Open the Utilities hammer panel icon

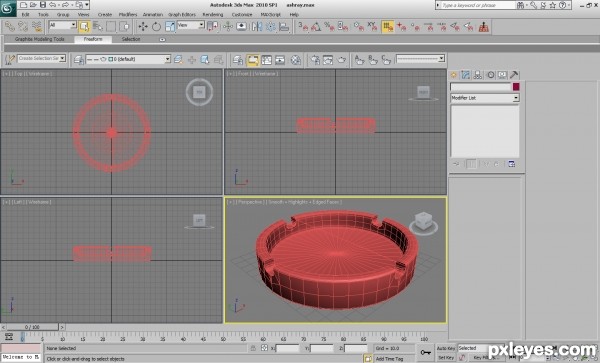(514, 75)
